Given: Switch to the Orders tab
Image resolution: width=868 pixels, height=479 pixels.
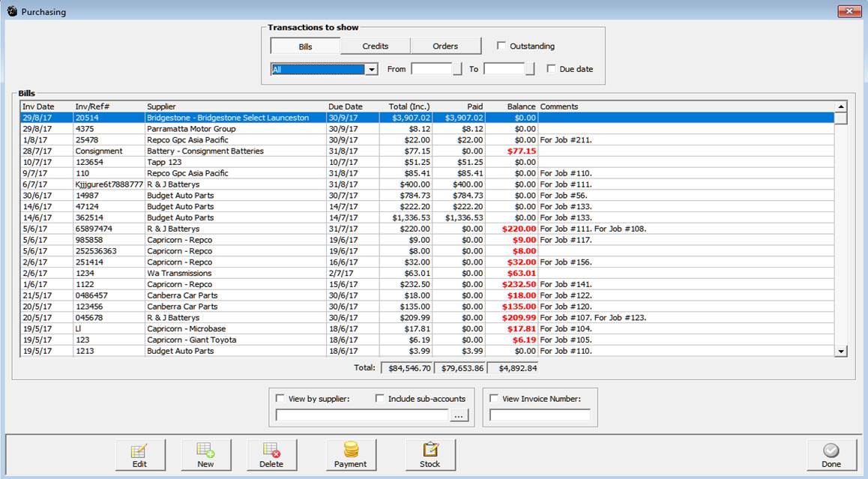Looking at the screenshot, I should (445, 46).
